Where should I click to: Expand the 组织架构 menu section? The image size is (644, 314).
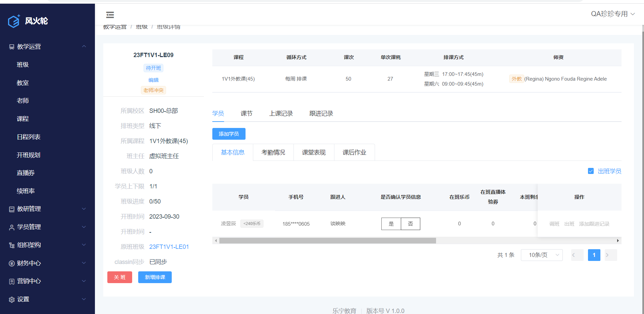click(x=84, y=245)
